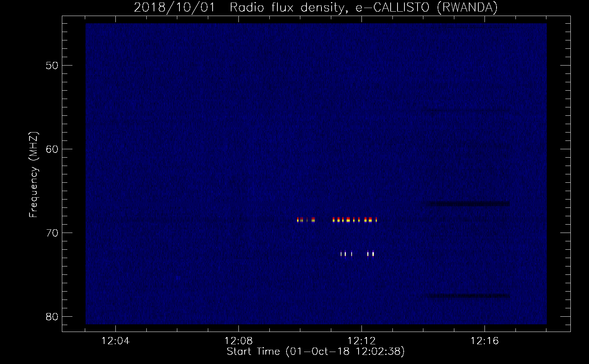This screenshot has width=589, height=364.
Task: Click the 'Start Time (01-Oct-18 12:02:38)' label
Action: pyautogui.click(x=316, y=352)
